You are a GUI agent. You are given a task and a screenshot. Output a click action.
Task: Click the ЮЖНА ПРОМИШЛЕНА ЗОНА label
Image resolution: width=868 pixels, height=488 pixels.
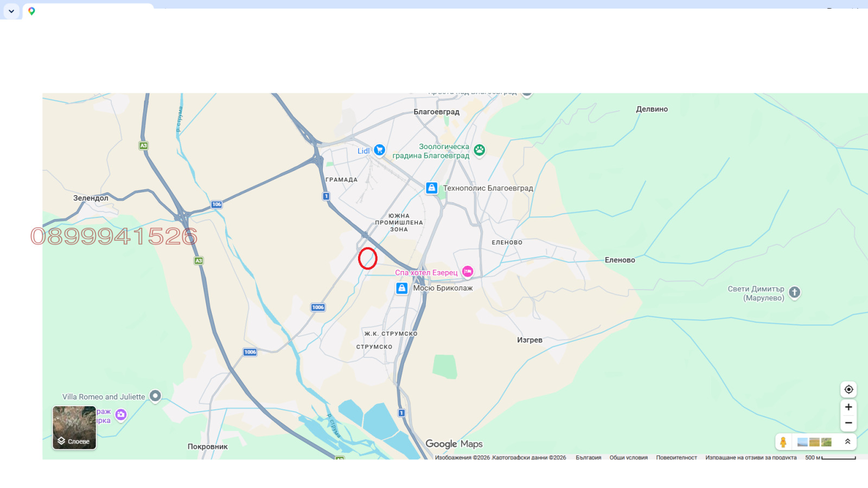point(399,222)
